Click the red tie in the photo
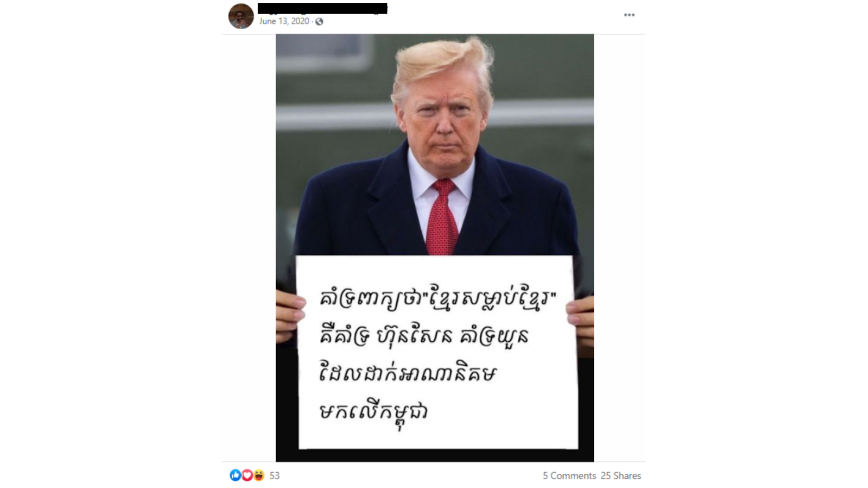This screenshot has width=868, height=488. click(442, 217)
